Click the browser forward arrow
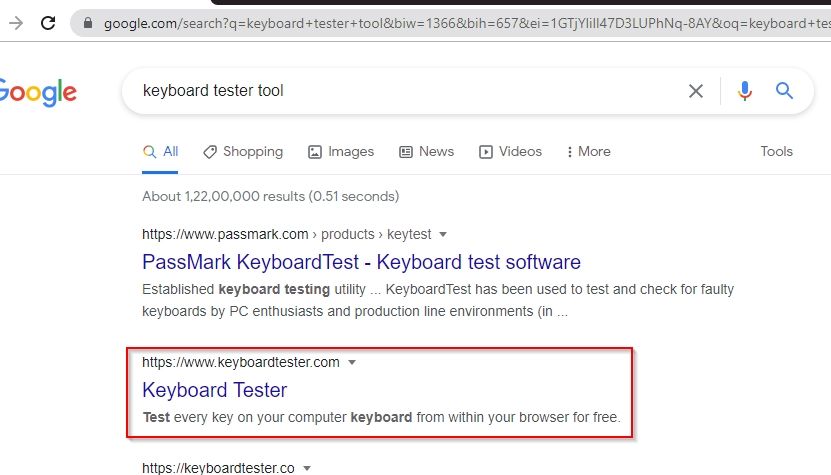 coord(16,23)
